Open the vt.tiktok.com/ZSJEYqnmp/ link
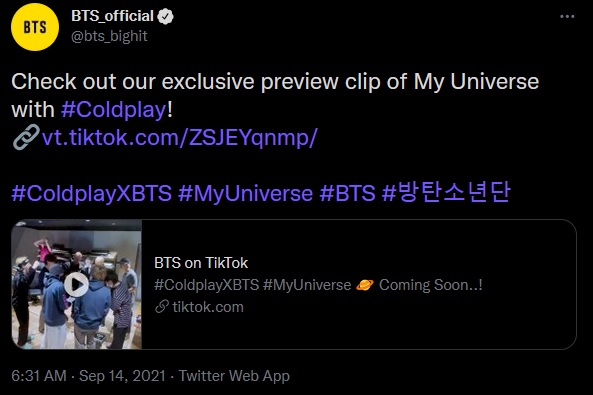 pyautogui.click(x=179, y=138)
